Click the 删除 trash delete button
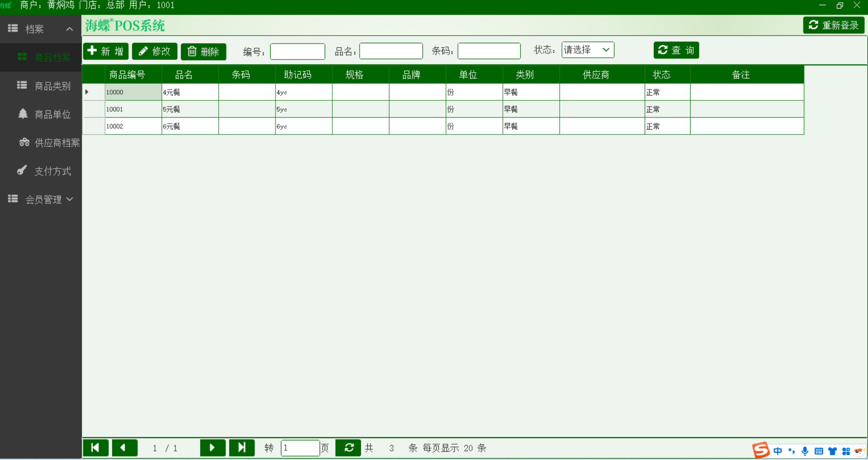Viewport: 868px width, 460px height. (203, 51)
